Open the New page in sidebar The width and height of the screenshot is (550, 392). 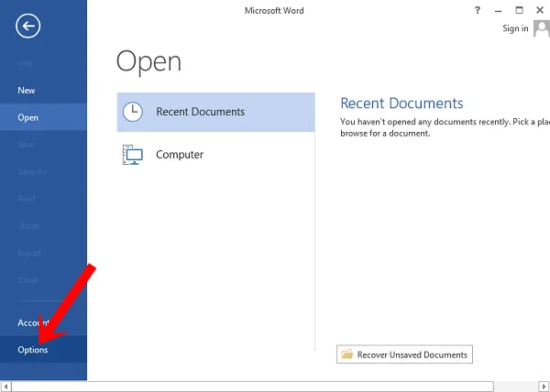click(27, 91)
